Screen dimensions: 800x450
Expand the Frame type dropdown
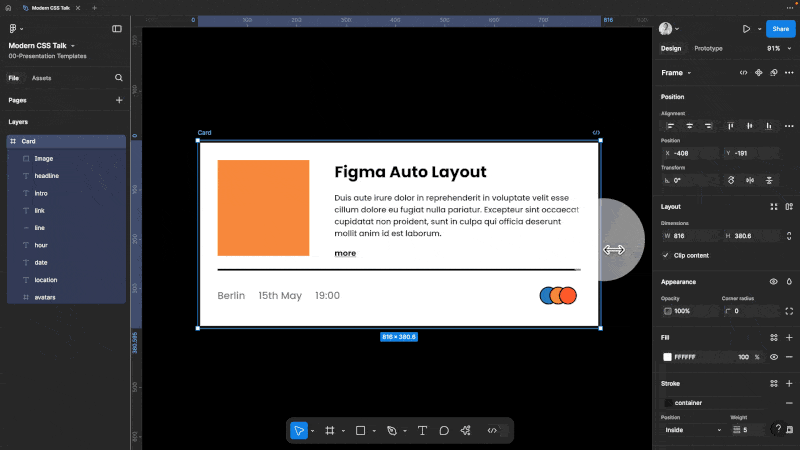click(x=689, y=73)
